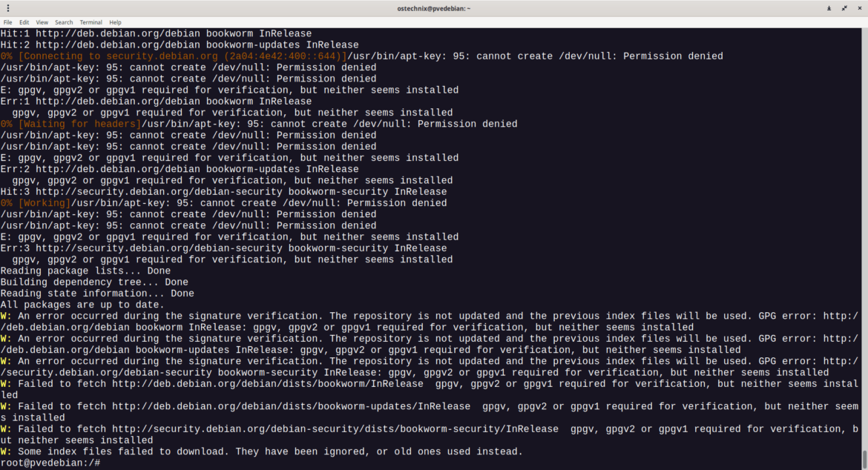Click the unmaximize window icon
Image resolution: width=868 pixels, height=470 pixels.
click(844, 8)
